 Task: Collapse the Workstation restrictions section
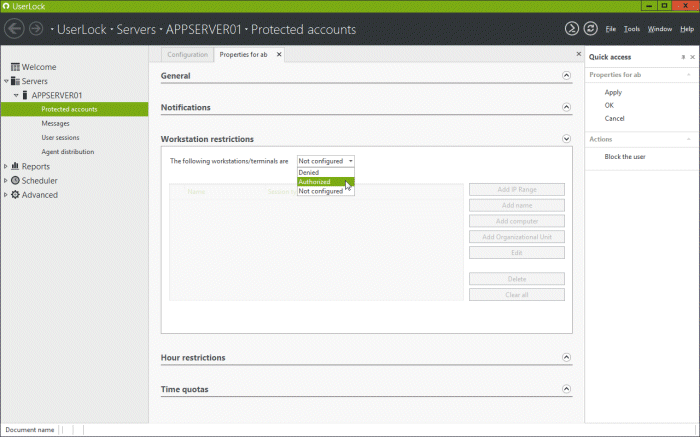[x=566, y=139]
